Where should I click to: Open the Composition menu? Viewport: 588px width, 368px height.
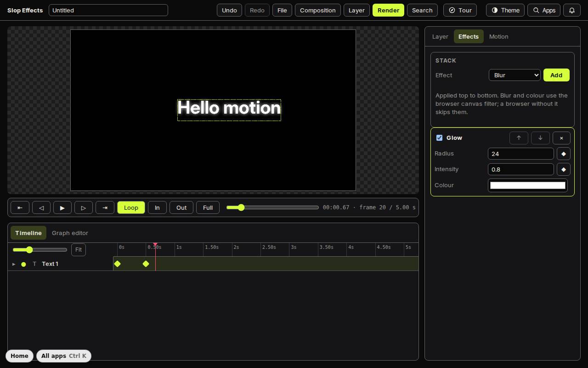(318, 10)
